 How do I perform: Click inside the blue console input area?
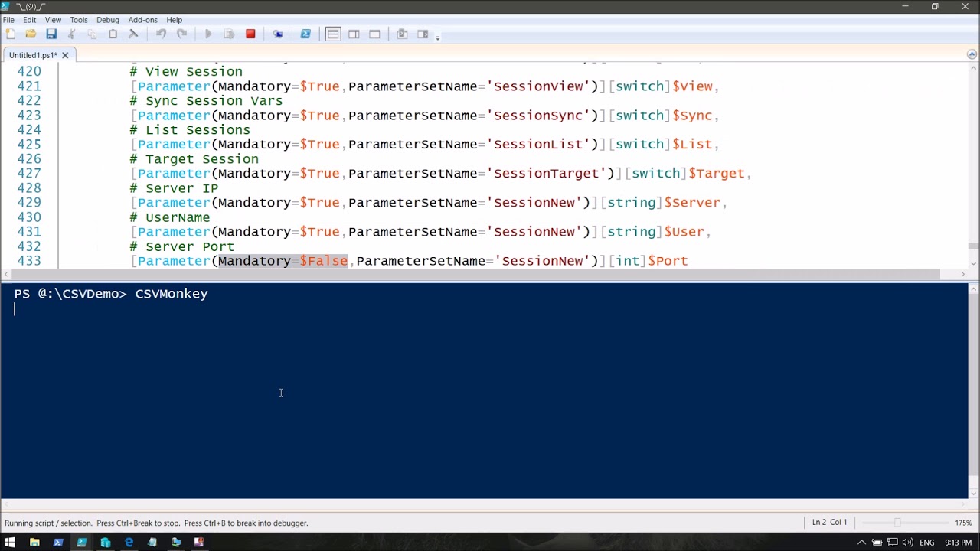[x=484, y=390]
